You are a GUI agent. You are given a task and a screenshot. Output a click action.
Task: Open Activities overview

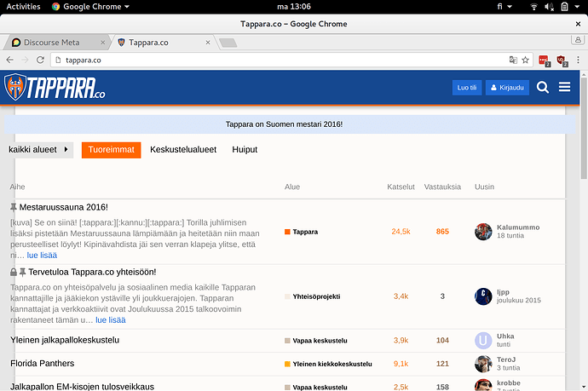point(23,6)
